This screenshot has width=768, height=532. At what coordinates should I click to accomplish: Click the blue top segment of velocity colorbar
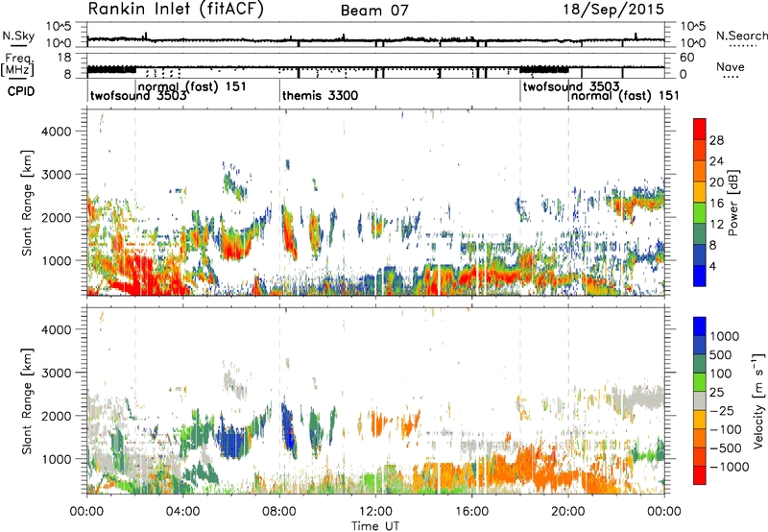[700, 326]
